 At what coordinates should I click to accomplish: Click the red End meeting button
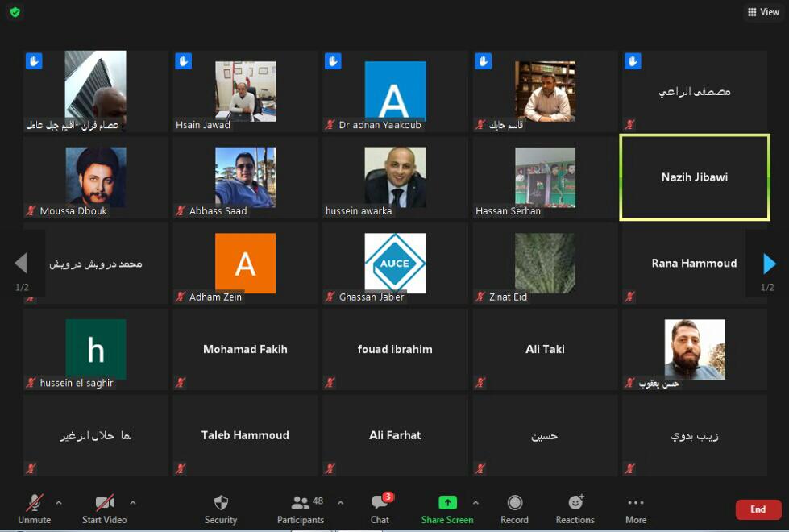tap(758, 509)
